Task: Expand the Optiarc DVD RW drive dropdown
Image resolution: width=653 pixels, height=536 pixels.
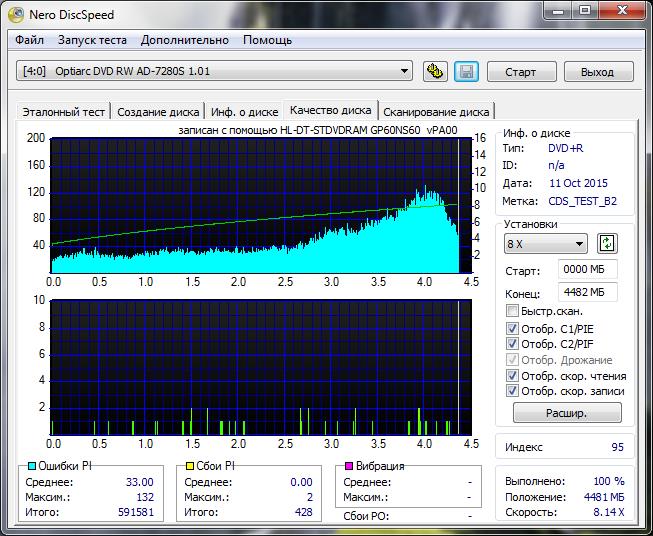Action: [x=404, y=71]
